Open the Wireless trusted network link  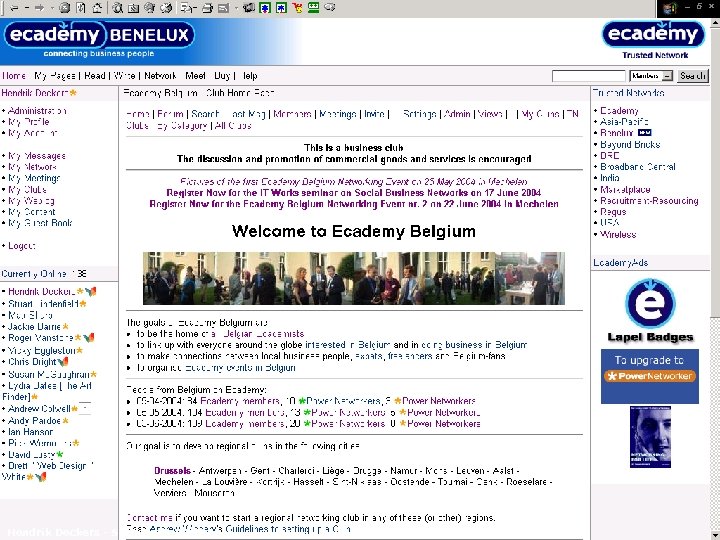(618, 234)
